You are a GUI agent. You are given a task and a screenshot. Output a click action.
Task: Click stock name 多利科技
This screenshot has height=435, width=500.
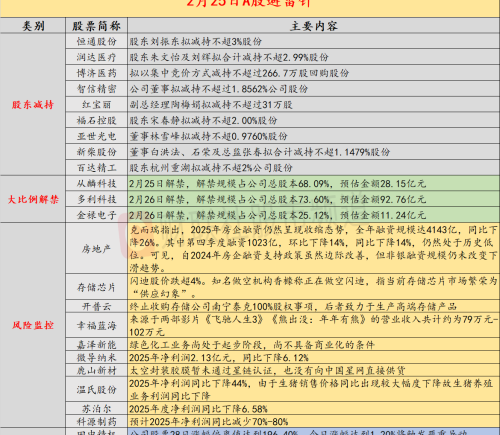[96, 199]
